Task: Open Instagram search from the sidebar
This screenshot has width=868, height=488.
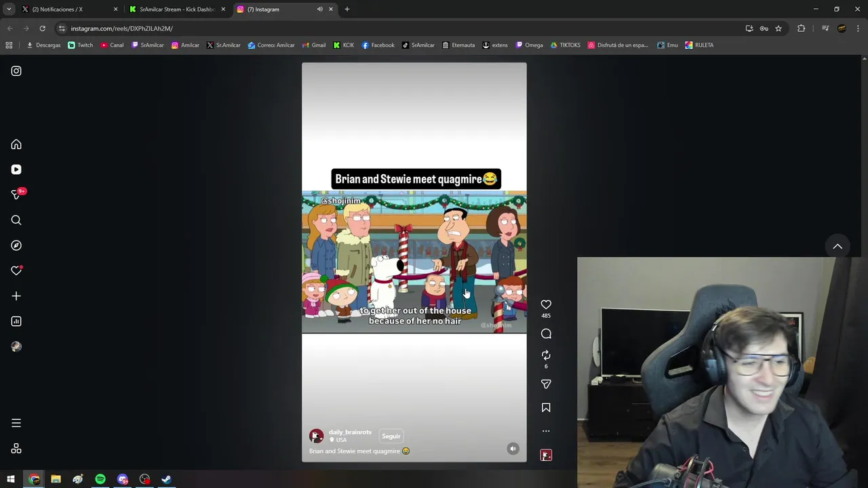Action: (x=16, y=220)
